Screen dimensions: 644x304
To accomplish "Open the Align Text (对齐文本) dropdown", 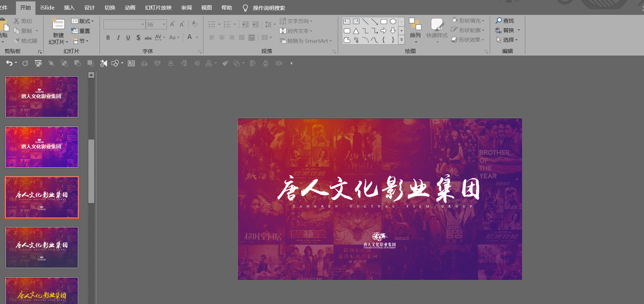I will (x=296, y=31).
